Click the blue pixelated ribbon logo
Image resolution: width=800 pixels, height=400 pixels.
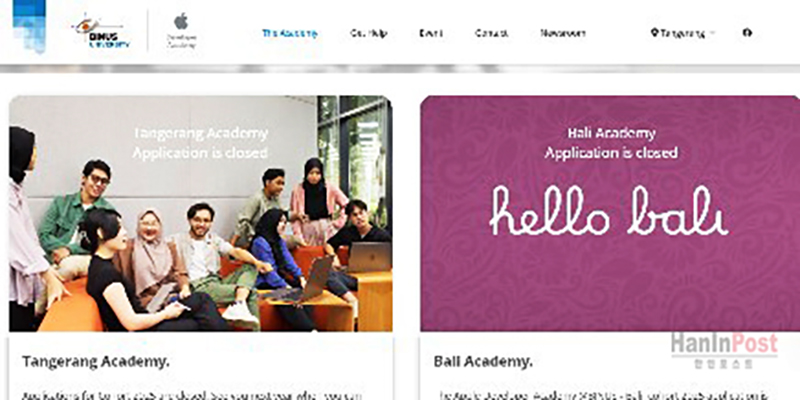(x=29, y=26)
